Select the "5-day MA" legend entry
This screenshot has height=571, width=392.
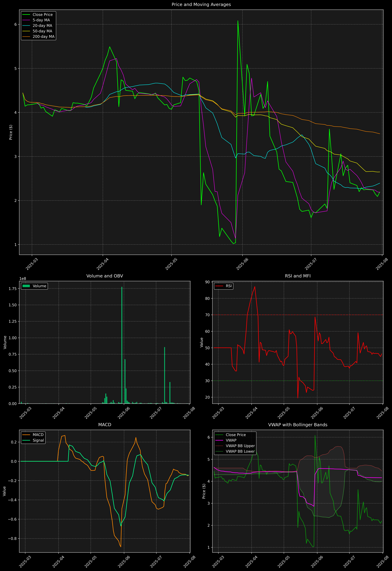click(x=41, y=20)
